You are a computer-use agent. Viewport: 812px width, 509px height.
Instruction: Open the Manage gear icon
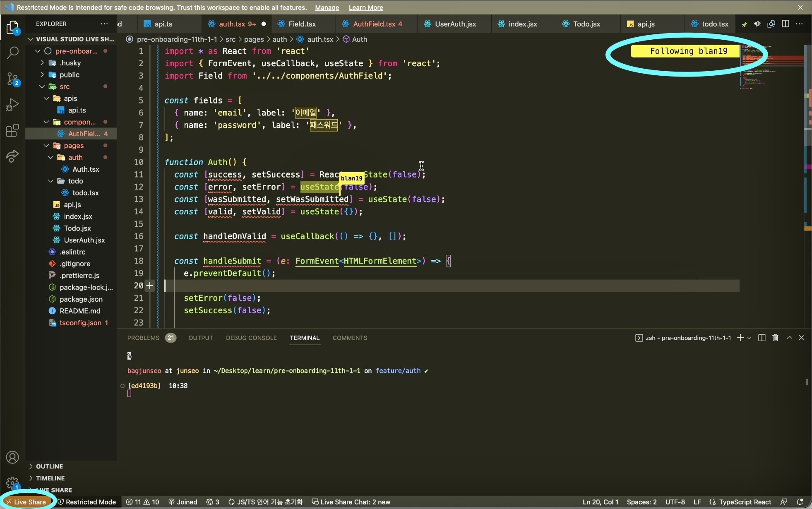12,483
